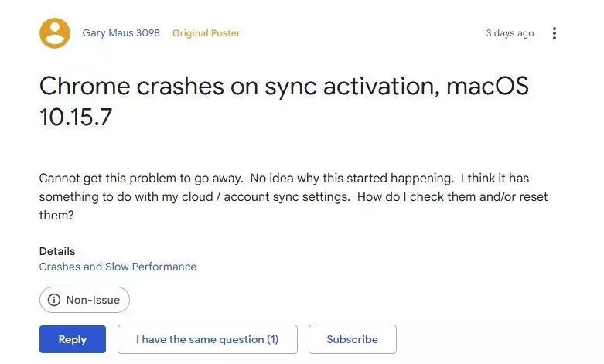Click the Details section heading
This screenshot has width=604, height=364.
click(57, 251)
